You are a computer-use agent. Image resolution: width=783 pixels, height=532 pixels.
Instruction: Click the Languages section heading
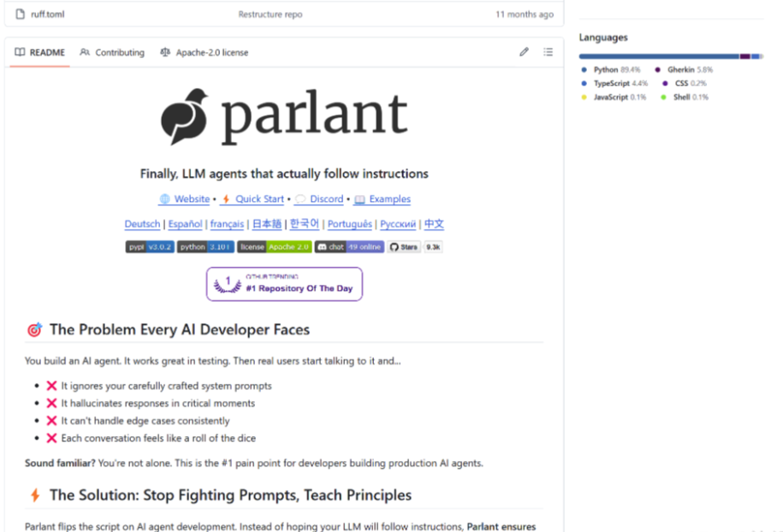(x=603, y=38)
